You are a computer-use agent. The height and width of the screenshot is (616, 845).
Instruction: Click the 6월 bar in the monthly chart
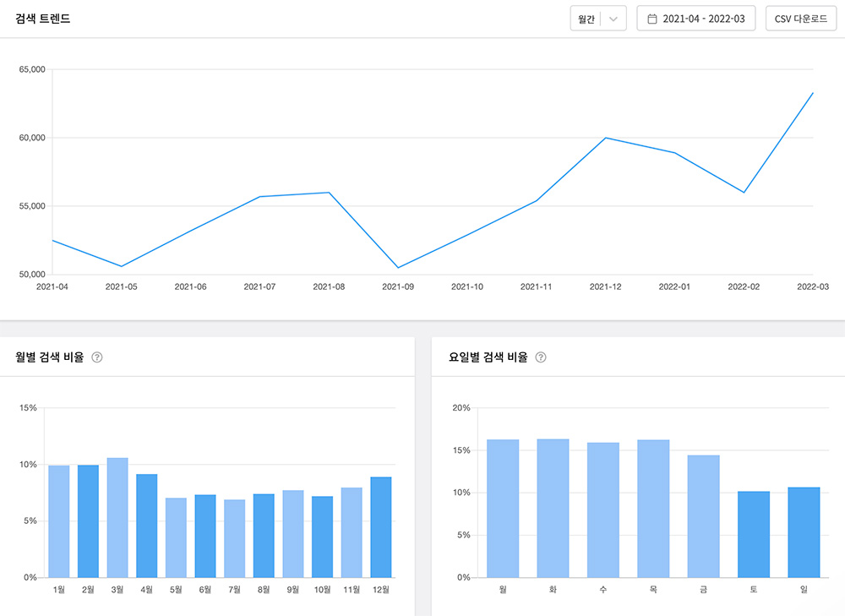tap(205, 537)
